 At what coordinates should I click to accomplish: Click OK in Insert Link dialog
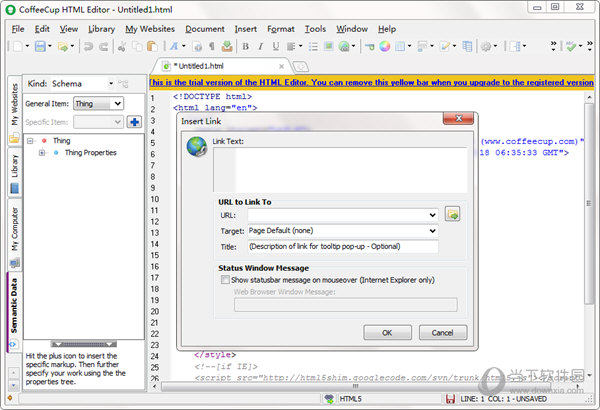tap(387, 333)
